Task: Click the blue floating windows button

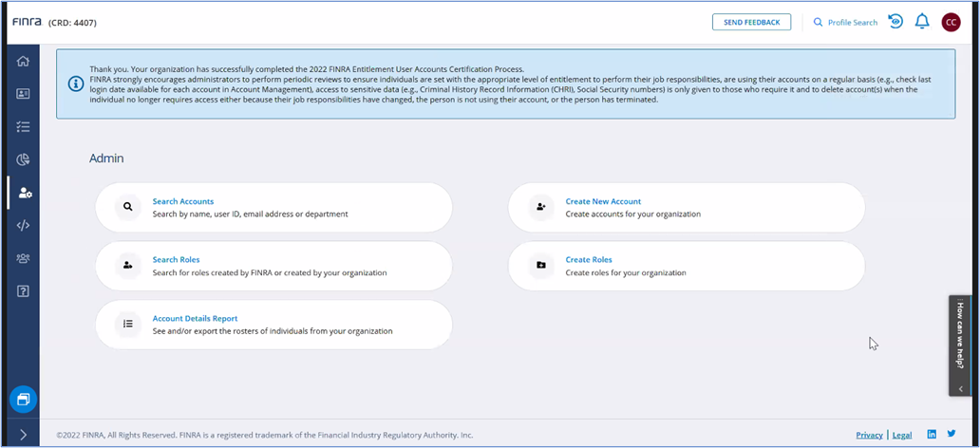Action: (x=23, y=399)
